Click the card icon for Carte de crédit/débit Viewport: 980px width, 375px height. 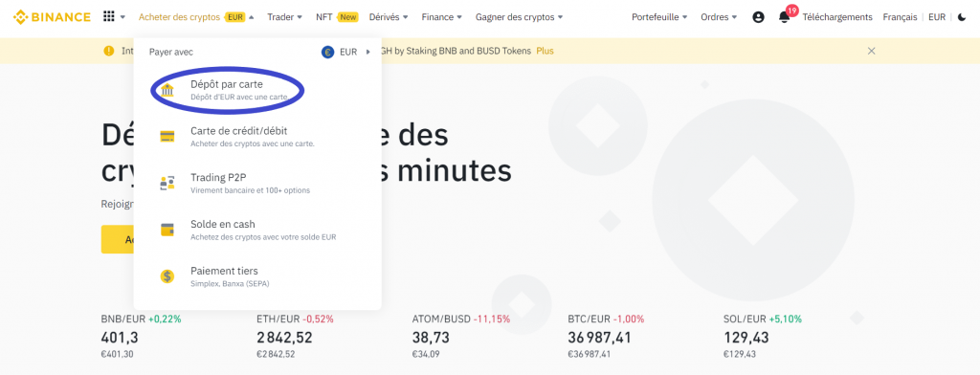pyautogui.click(x=167, y=136)
